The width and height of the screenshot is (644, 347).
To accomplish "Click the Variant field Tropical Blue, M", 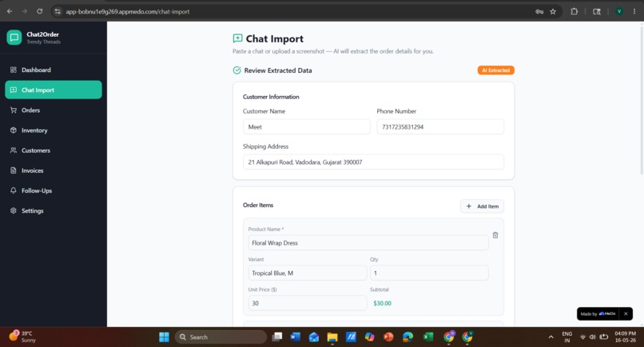I will (x=307, y=273).
